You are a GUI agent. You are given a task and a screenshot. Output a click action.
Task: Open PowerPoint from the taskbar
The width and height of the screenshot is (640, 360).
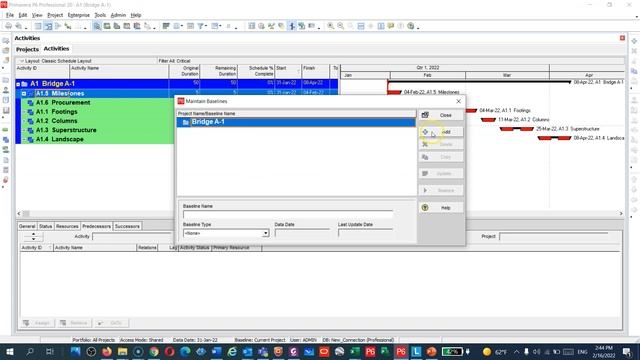[x=431, y=351]
